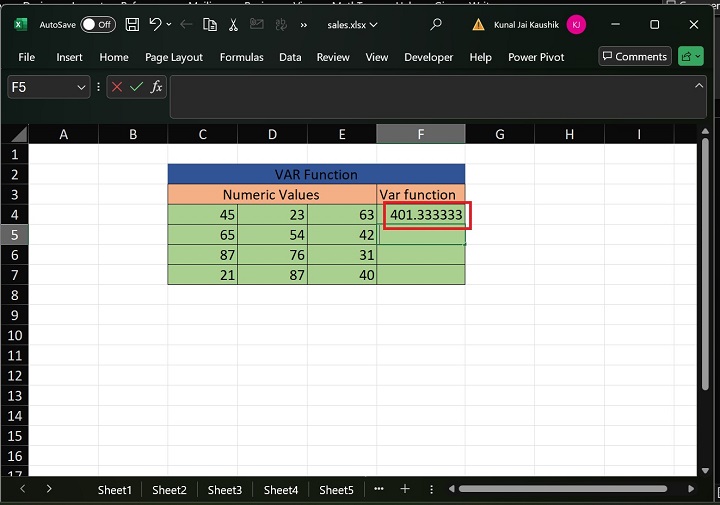Open the sales.xlsx file name dropdown

pyautogui.click(x=353, y=25)
